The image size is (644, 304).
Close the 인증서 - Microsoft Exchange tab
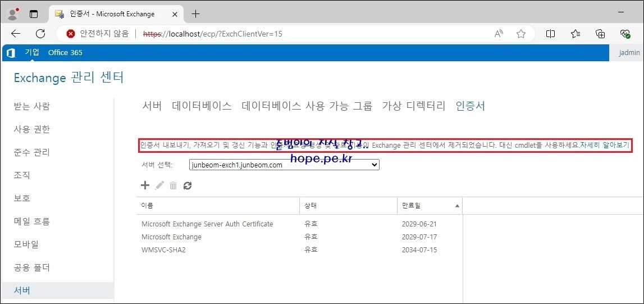[x=175, y=14]
